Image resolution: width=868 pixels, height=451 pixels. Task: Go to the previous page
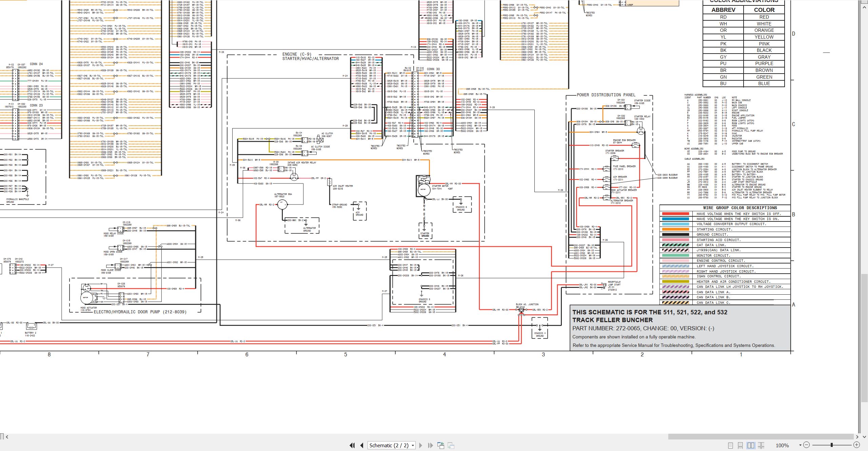[362, 445]
